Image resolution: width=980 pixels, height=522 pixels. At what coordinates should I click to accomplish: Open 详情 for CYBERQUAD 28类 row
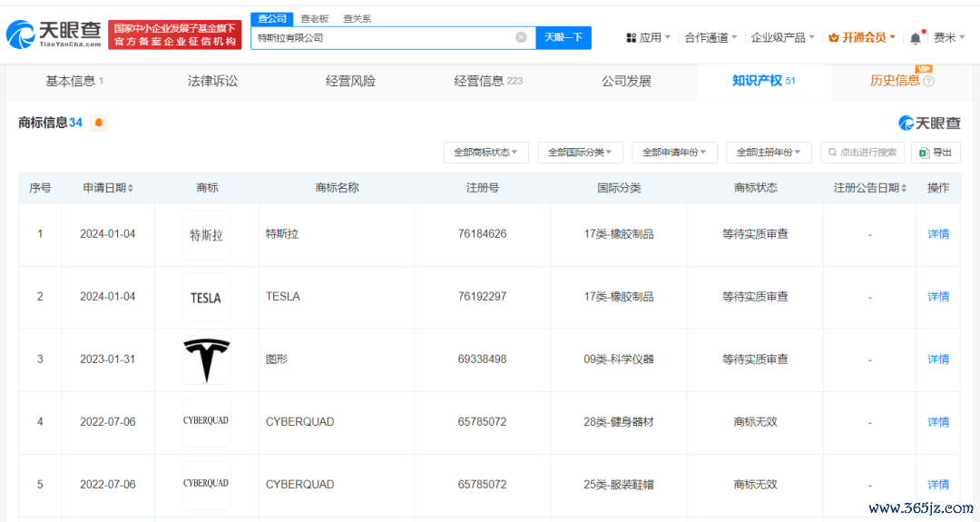[x=938, y=422]
